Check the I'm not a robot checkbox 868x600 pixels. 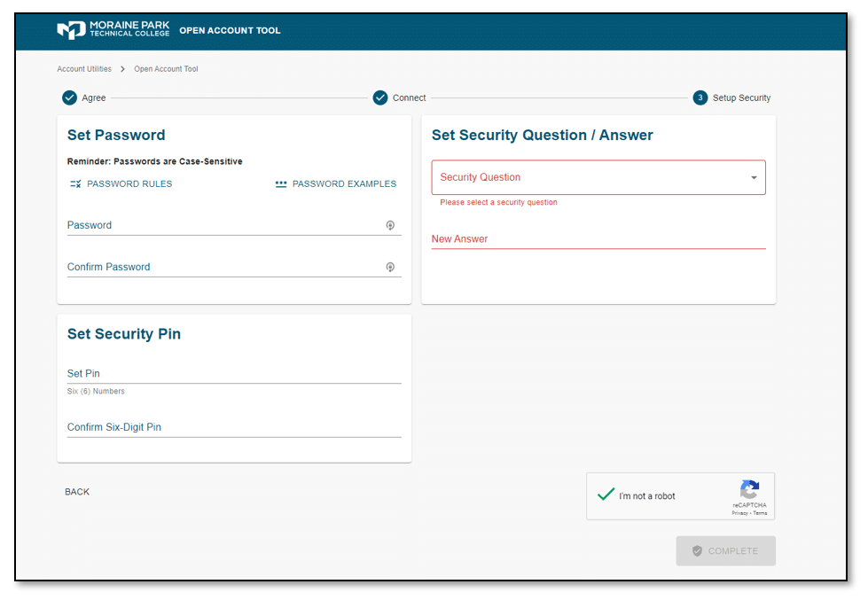606,495
